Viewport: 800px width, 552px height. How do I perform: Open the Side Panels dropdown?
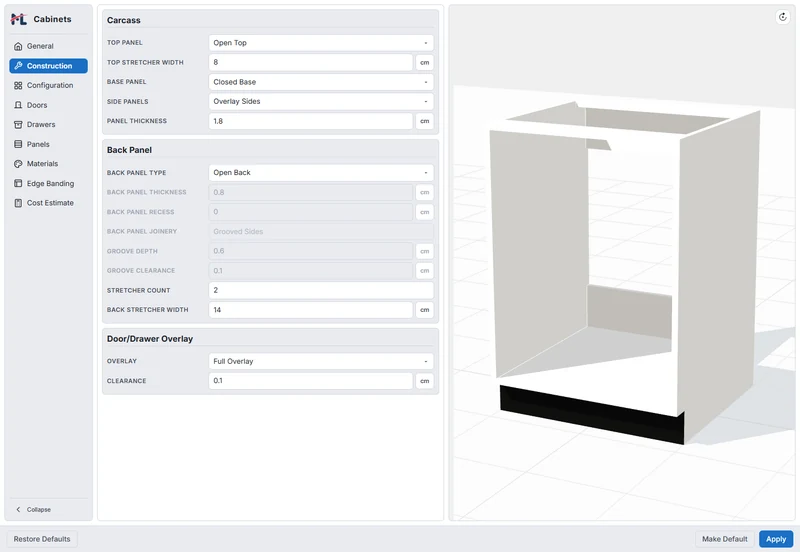321,102
